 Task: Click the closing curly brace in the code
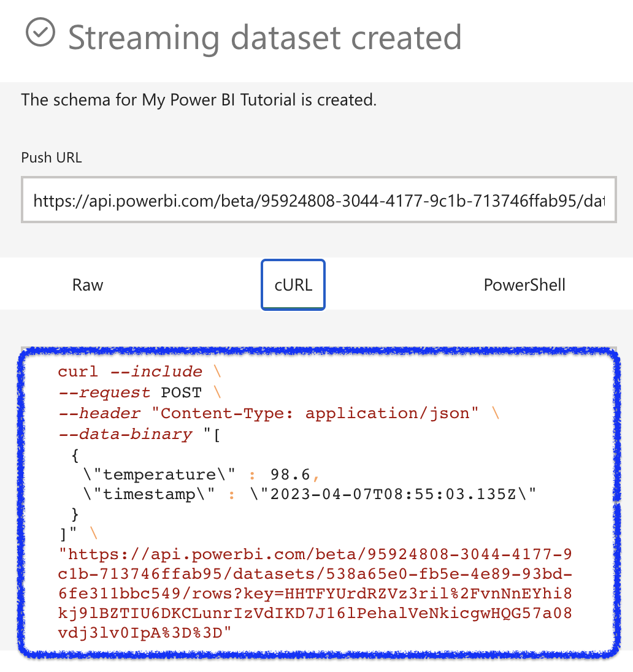tap(75, 514)
